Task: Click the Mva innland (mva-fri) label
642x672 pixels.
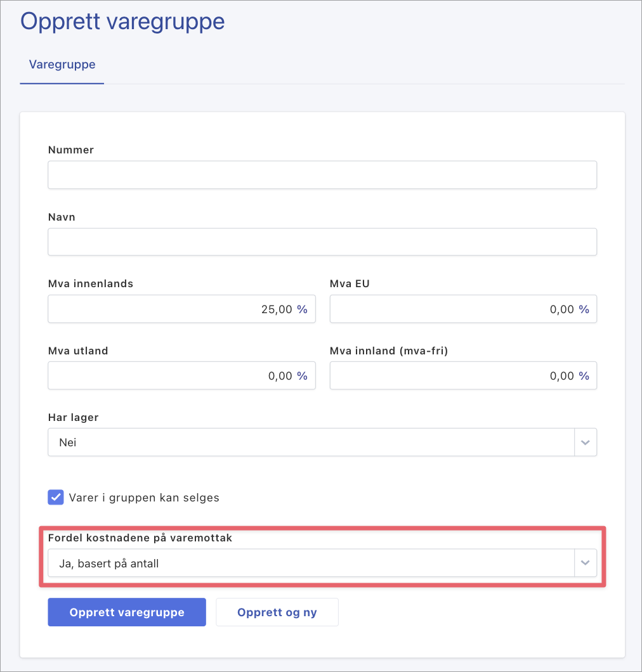Action: pyautogui.click(x=389, y=351)
